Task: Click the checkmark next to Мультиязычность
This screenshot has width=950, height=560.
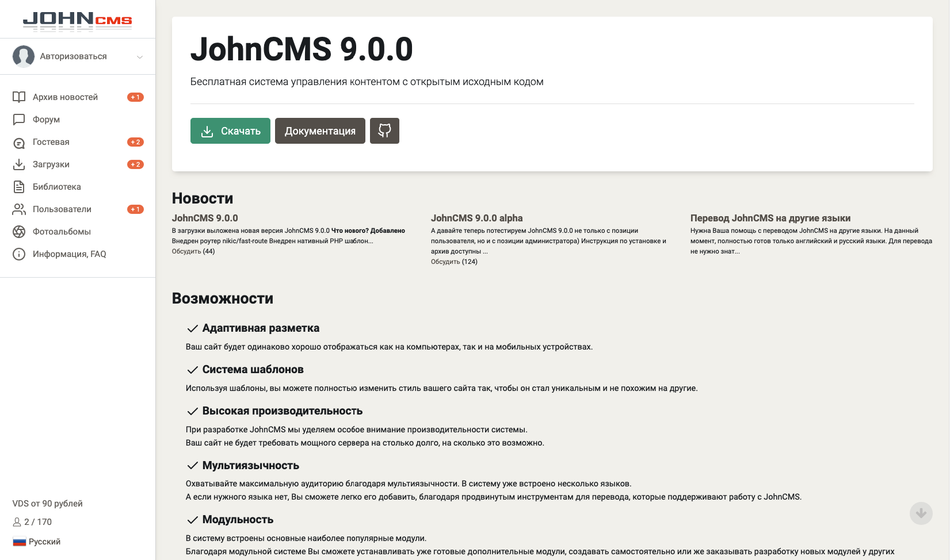Action: point(193,466)
